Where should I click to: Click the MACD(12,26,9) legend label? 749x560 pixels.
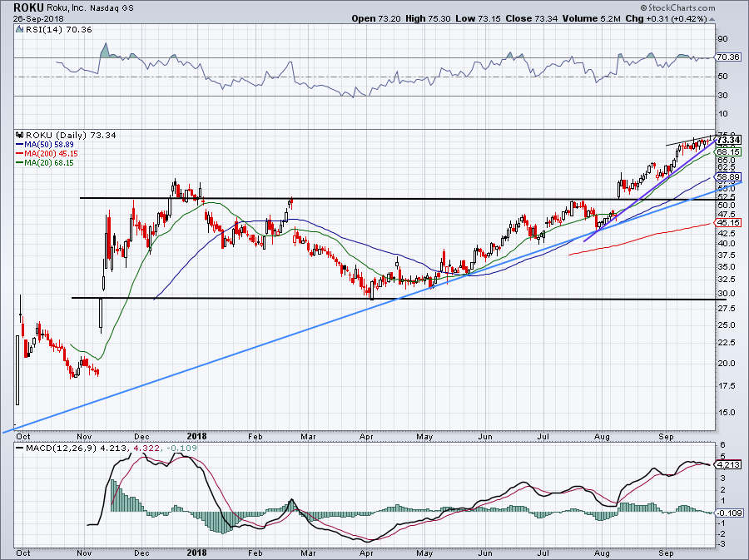point(62,448)
